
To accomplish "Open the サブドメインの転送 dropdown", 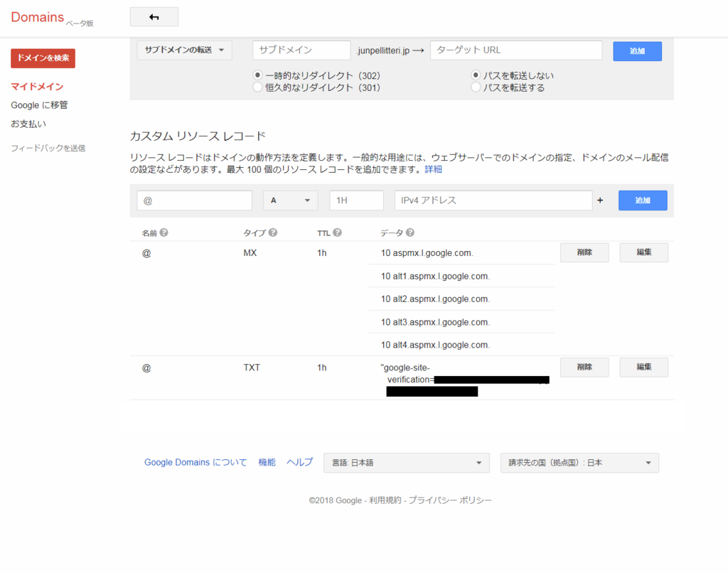I will 184,50.
